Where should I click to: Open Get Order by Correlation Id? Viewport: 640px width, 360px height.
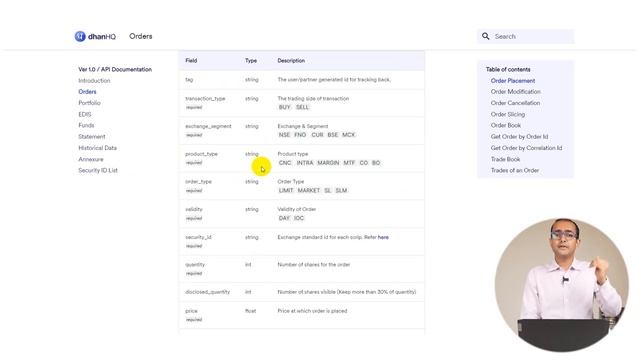[x=526, y=148]
